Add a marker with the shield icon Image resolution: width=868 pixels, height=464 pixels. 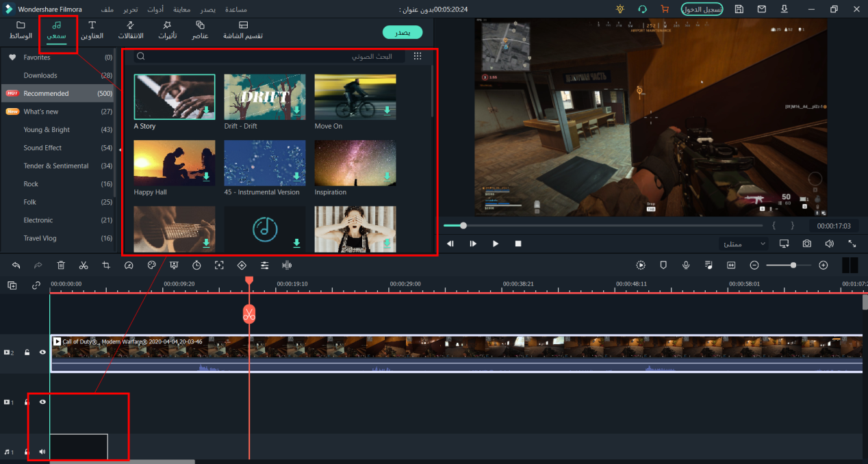coord(663,265)
